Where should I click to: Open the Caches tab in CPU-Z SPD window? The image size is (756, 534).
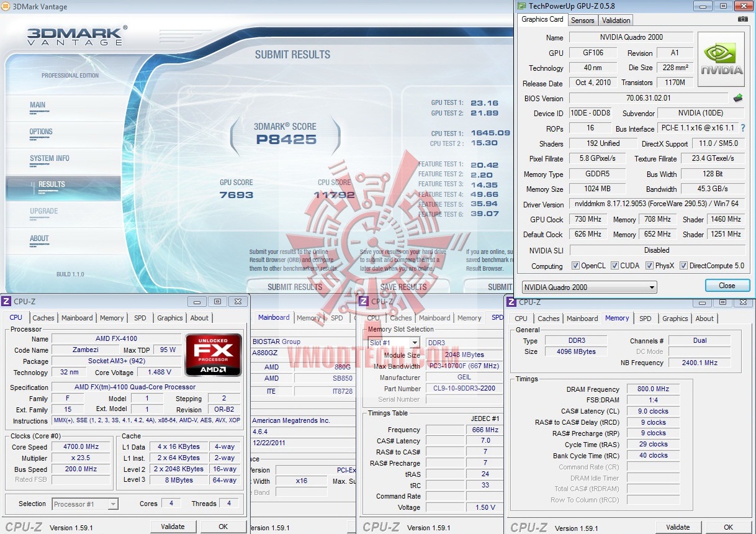(400, 318)
